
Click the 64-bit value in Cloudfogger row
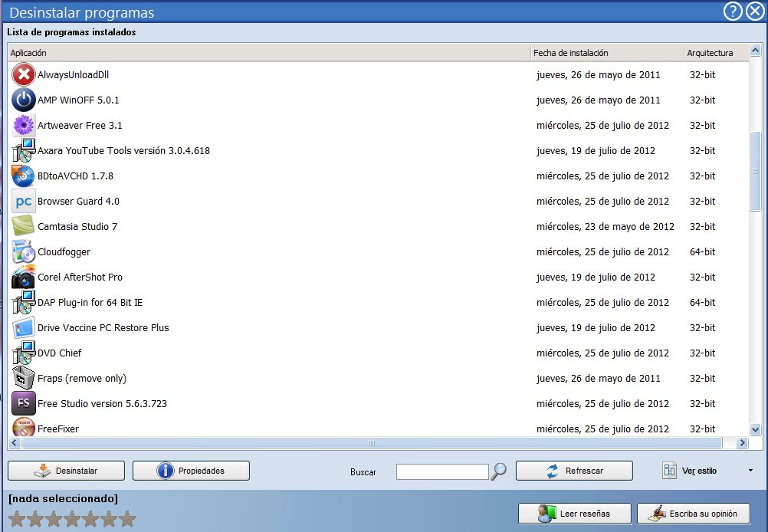702,251
